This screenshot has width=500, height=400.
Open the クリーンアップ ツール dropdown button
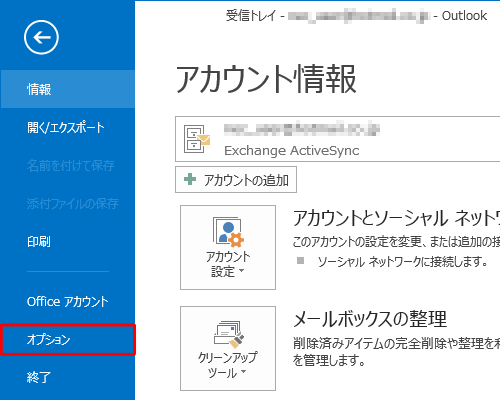coord(228,348)
